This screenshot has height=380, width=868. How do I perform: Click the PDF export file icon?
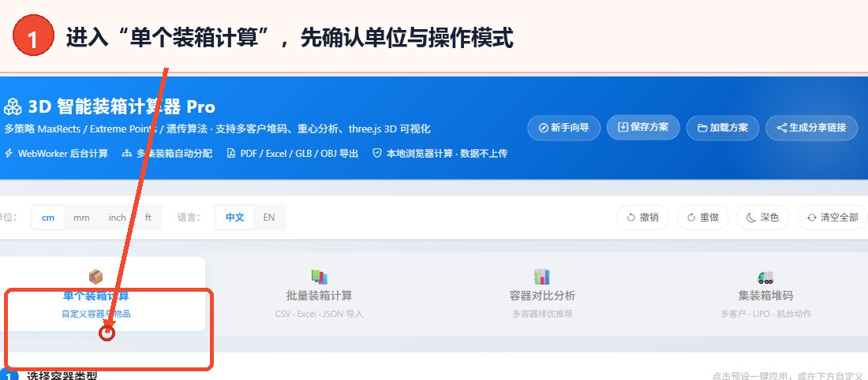pyautogui.click(x=231, y=153)
